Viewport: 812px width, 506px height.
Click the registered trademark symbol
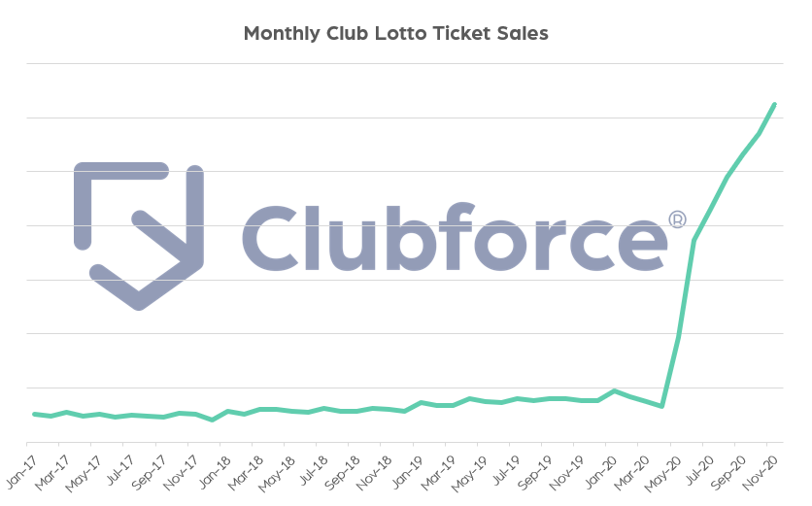point(677,219)
